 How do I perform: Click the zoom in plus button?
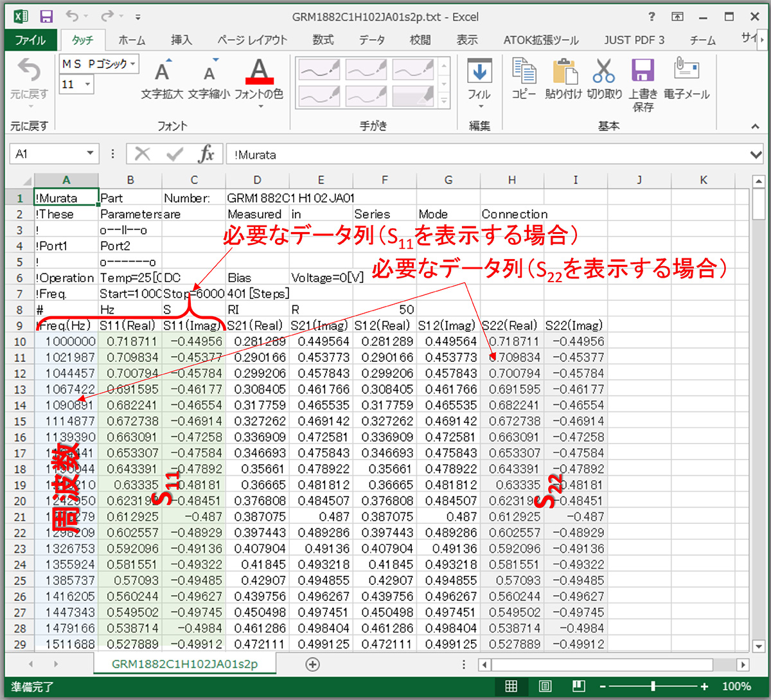click(x=704, y=687)
